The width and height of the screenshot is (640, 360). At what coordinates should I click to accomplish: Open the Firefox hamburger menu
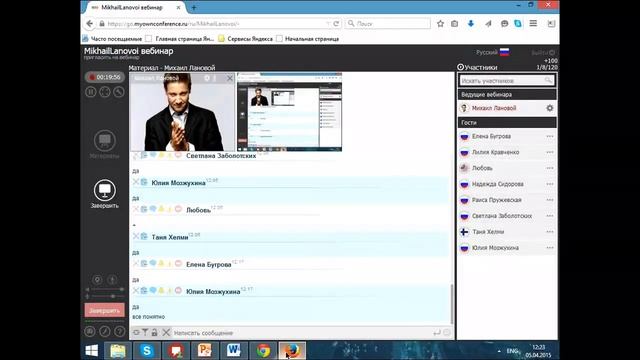(x=533, y=24)
